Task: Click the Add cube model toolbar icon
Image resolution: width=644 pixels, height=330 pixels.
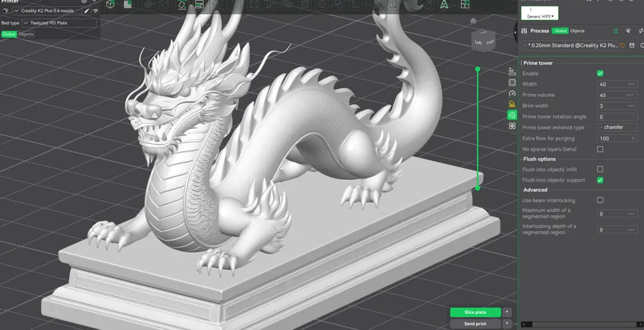Action: click(110, 4)
